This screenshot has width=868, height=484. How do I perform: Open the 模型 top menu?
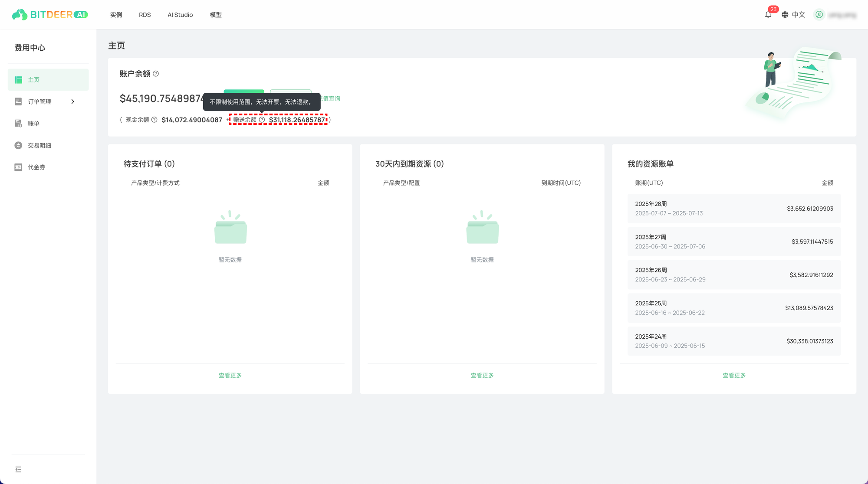point(216,15)
